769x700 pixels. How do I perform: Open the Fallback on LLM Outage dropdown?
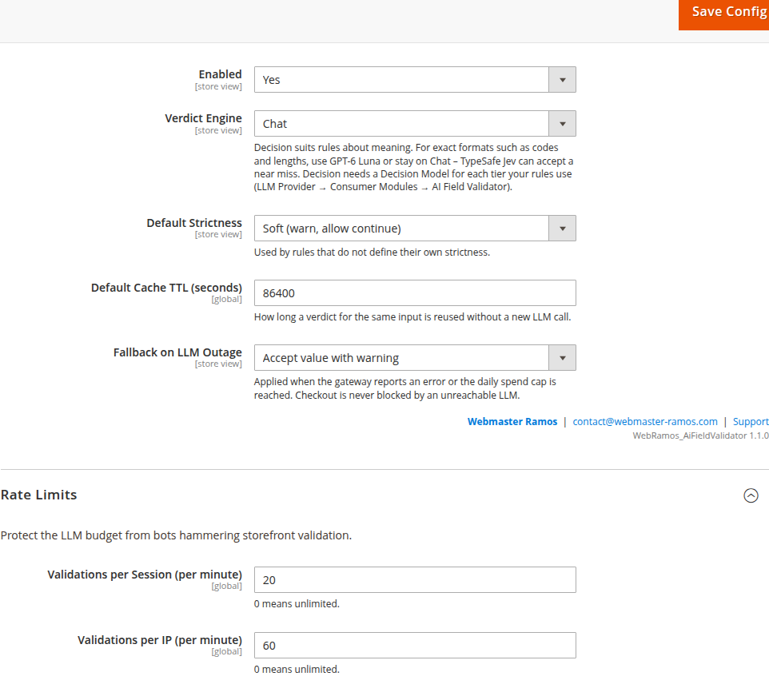[x=415, y=358]
